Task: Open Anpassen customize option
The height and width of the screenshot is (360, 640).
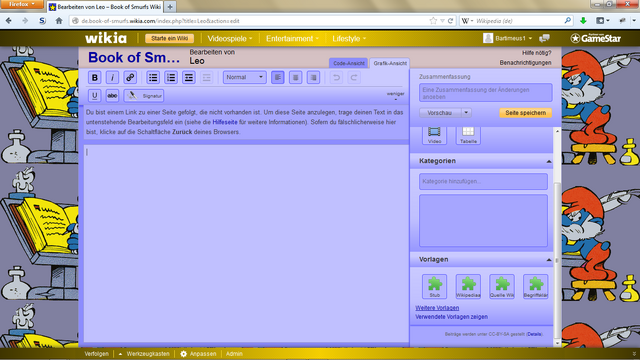Action: (198, 354)
